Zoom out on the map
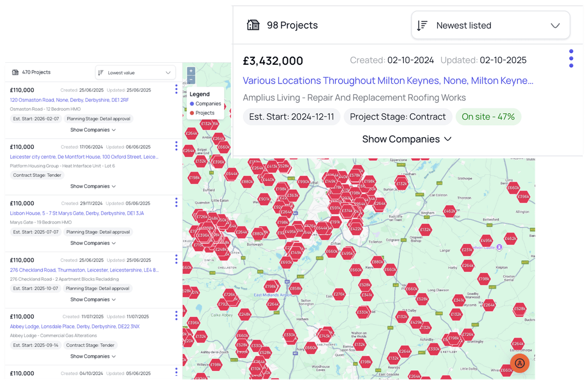 tap(191, 79)
